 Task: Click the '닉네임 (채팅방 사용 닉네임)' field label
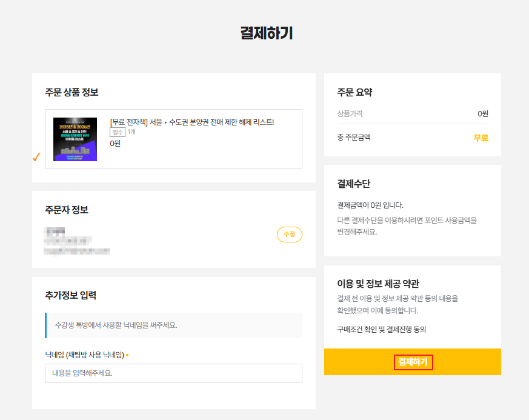point(84,355)
